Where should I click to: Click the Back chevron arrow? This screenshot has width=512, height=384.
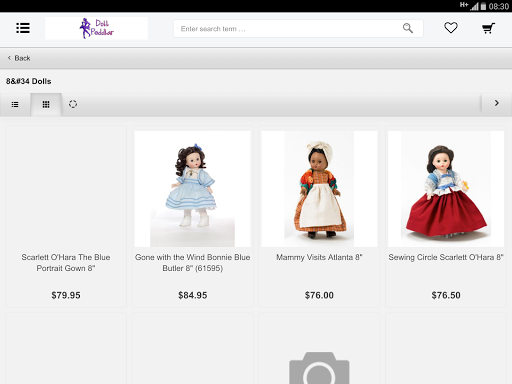[9, 58]
